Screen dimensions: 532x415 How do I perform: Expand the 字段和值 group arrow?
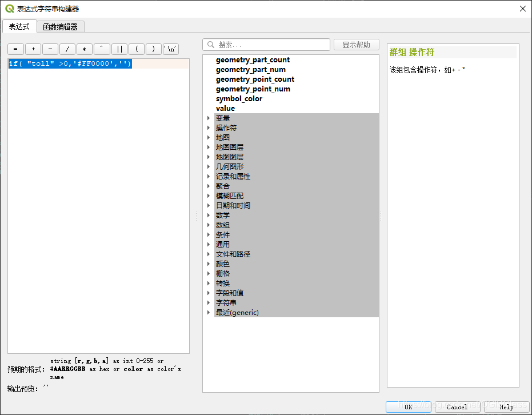coord(209,293)
